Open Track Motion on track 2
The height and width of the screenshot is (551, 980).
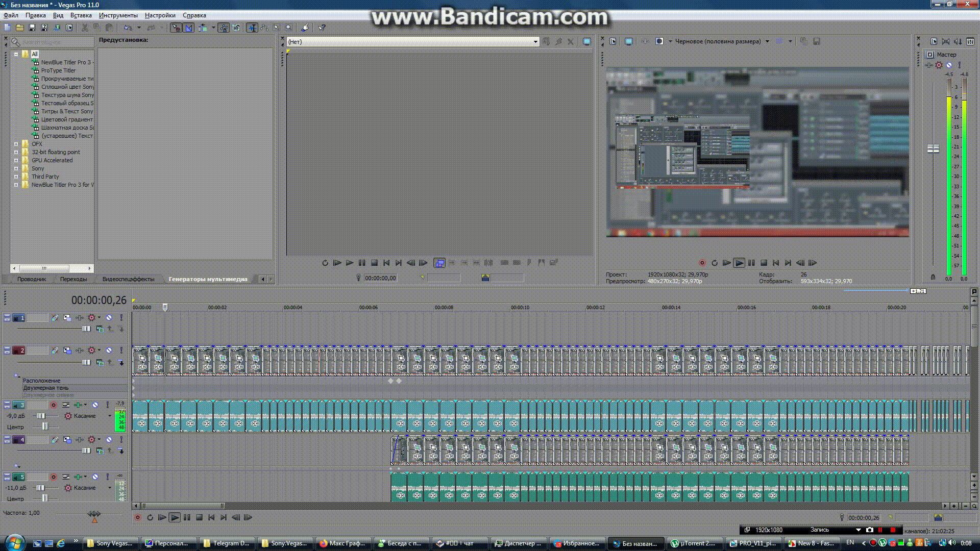click(x=67, y=350)
